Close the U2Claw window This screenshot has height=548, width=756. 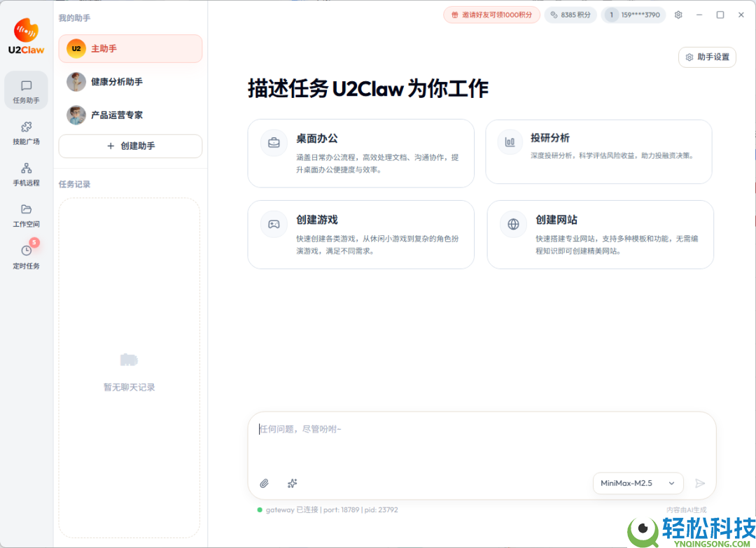tap(741, 15)
